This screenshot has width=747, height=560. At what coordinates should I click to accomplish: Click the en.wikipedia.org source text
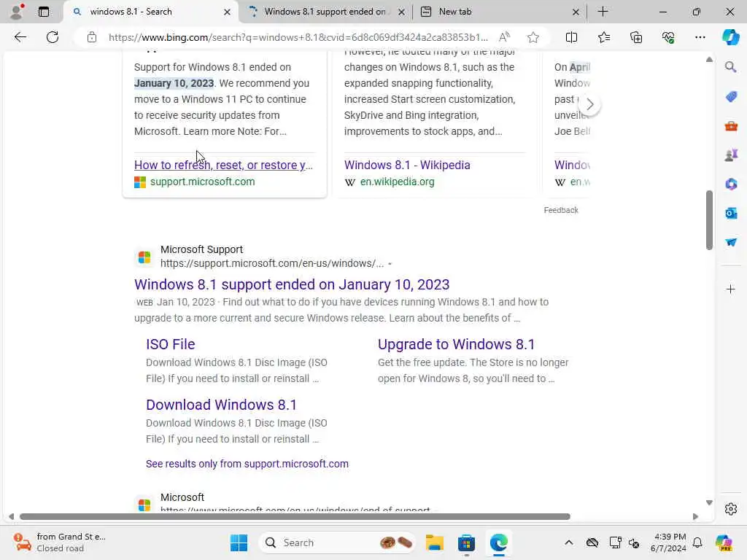click(398, 182)
